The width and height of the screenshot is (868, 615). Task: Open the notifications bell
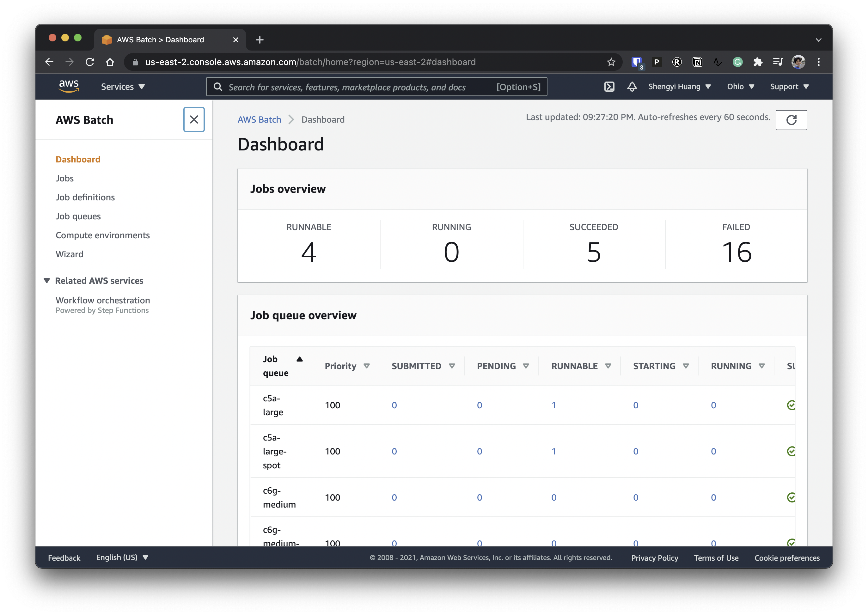pyautogui.click(x=632, y=87)
